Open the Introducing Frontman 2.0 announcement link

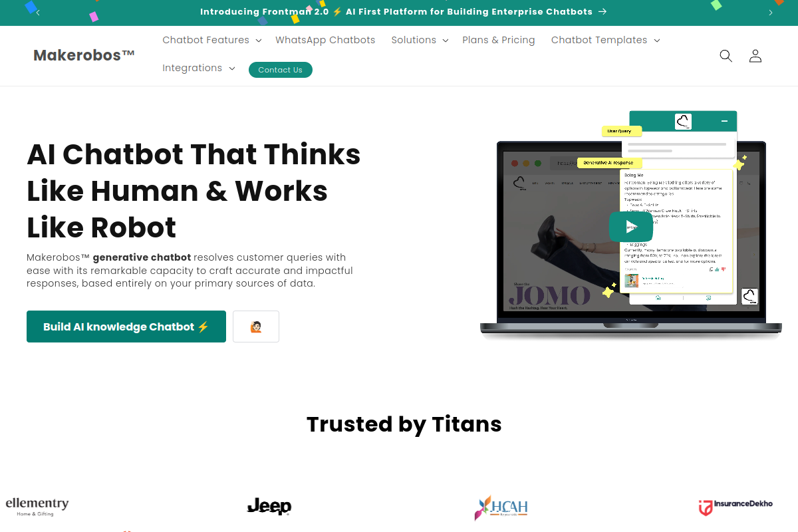[x=403, y=12]
